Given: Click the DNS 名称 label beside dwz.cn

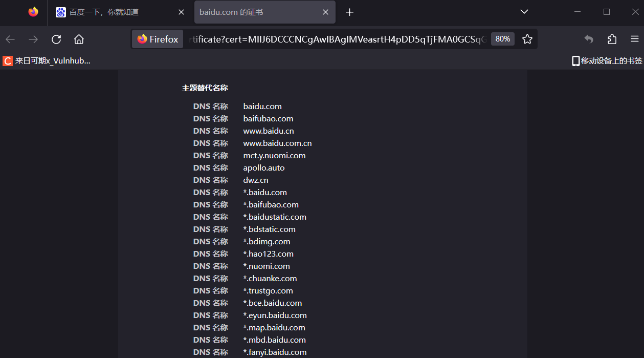Looking at the screenshot, I should click(211, 180).
